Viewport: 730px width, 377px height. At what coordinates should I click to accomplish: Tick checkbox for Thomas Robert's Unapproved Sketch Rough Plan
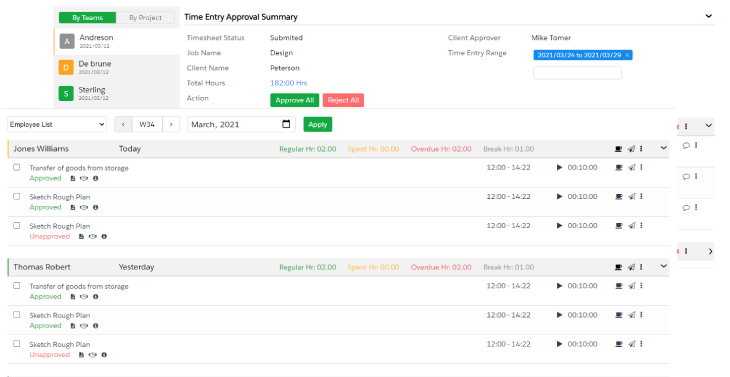[17, 343]
